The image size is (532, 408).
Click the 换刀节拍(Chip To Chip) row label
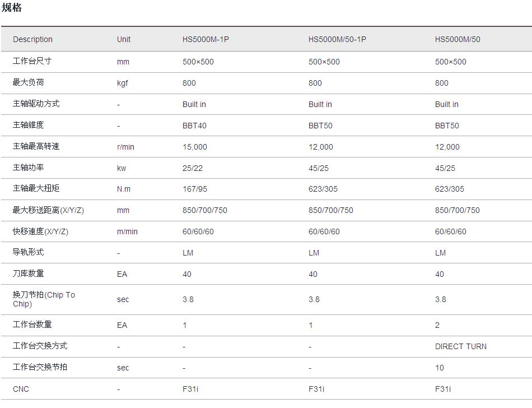point(44,299)
